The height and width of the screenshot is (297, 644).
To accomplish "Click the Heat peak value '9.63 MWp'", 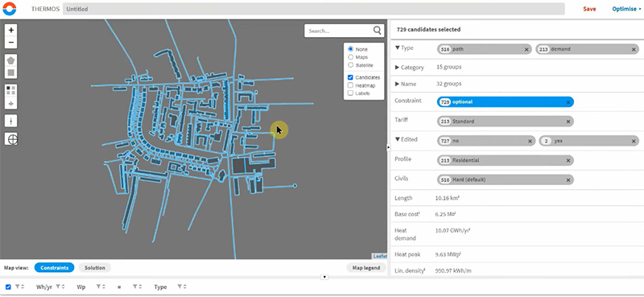I will tap(448, 254).
